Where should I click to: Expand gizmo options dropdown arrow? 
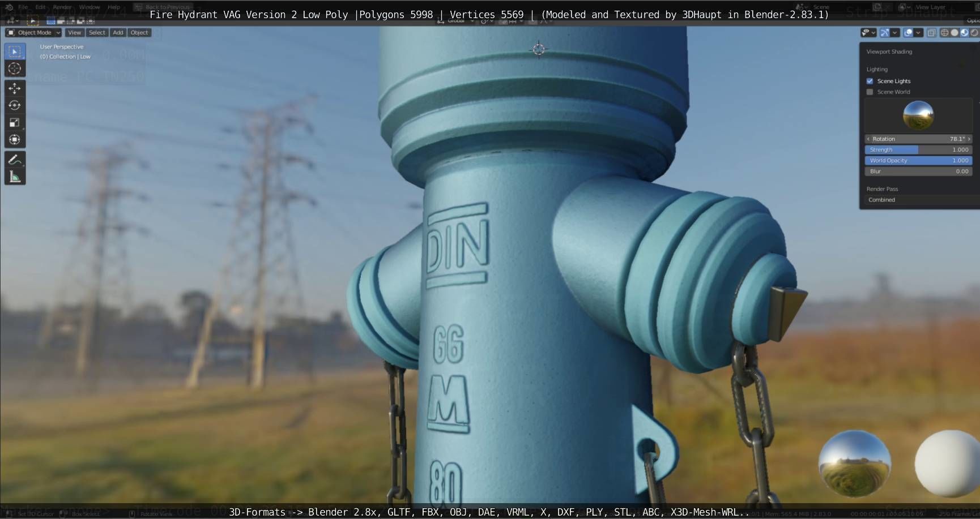pyautogui.click(x=894, y=33)
